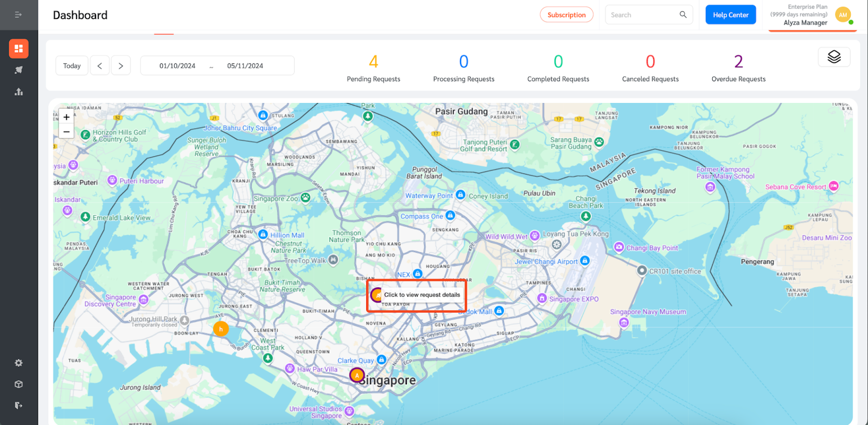This screenshot has width=868, height=425.
Task: Open the map layers icon button
Action: point(834,56)
